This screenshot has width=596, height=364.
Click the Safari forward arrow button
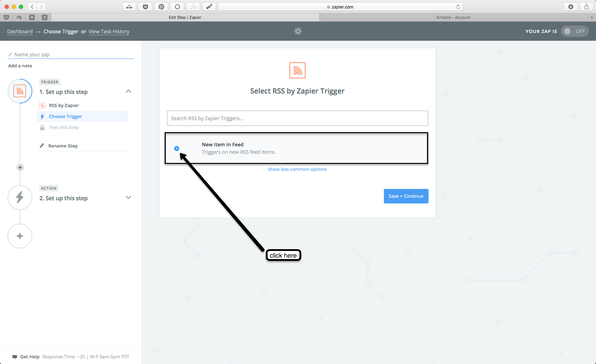coord(41,7)
